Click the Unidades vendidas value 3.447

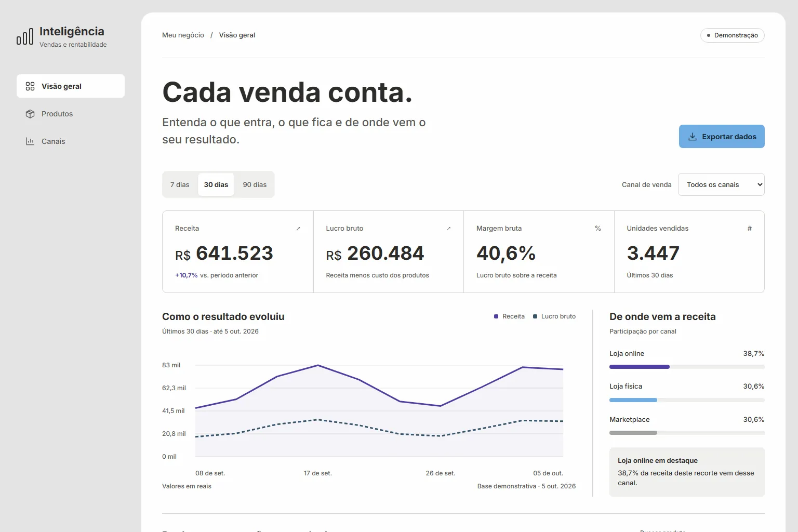click(653, 254)
